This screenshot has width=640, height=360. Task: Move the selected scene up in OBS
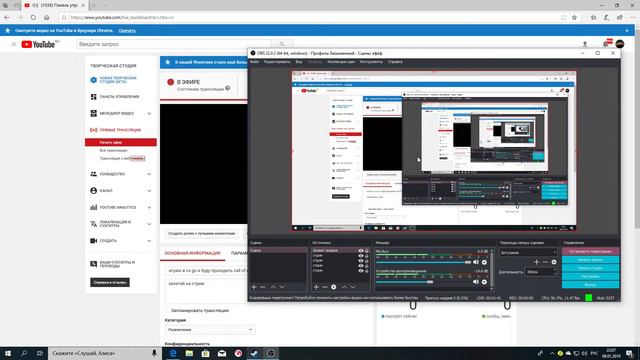tap(273, 287)
